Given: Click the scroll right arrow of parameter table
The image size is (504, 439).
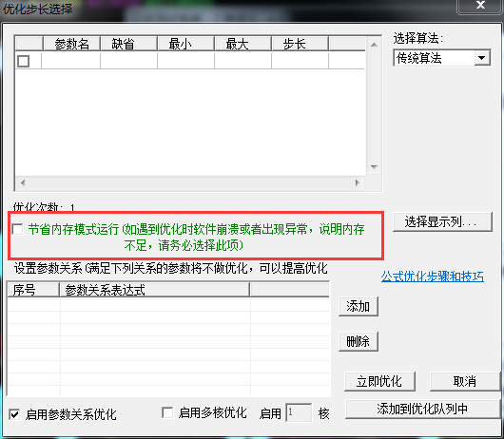Looking at the screenshot, I should [358, 182].
